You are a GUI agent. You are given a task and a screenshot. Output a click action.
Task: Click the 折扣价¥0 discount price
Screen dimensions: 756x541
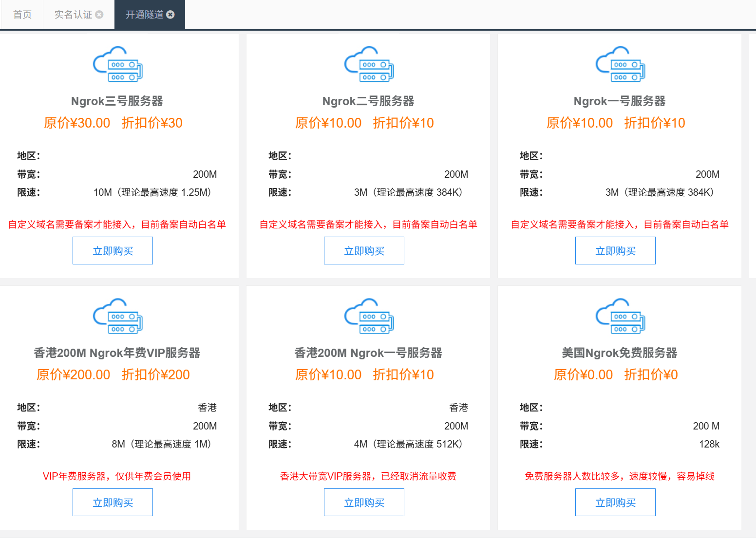coord(651,374)
